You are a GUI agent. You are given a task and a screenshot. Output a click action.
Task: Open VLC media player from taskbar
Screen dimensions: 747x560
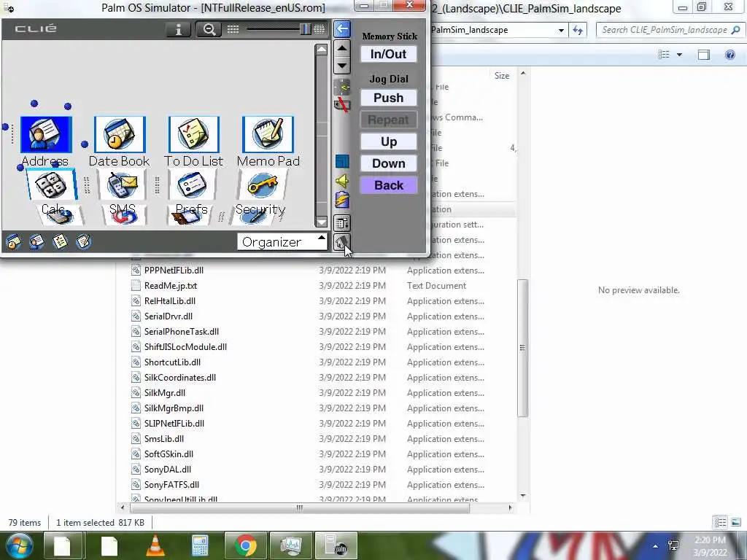155,545
